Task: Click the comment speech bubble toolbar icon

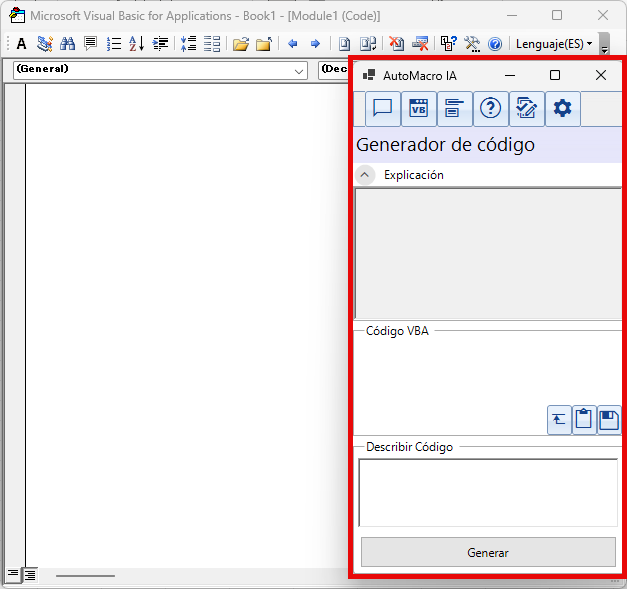Action: point(90,43)
